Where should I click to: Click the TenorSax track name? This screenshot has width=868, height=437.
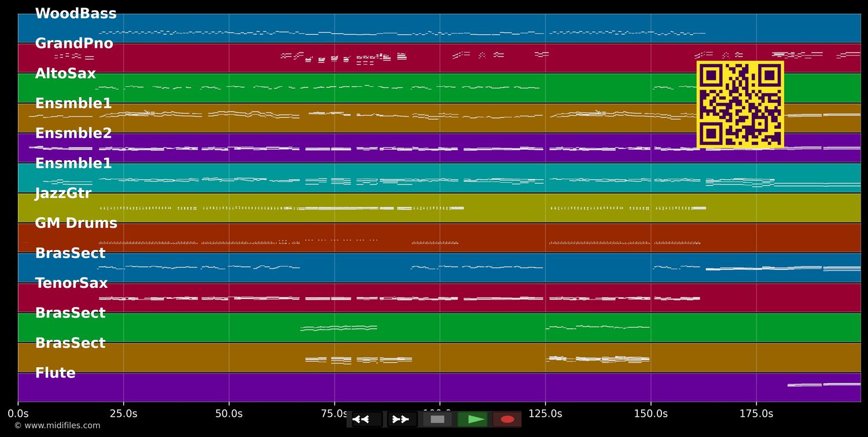(71, 283)
